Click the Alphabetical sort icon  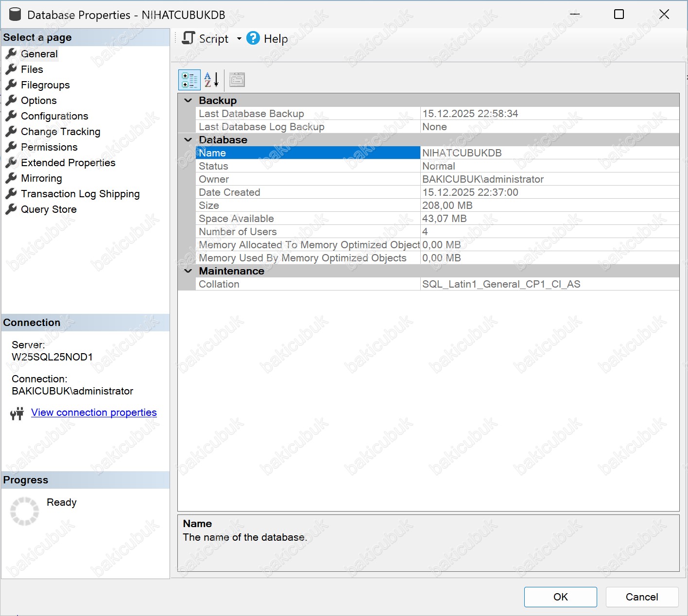click(211, 80)
